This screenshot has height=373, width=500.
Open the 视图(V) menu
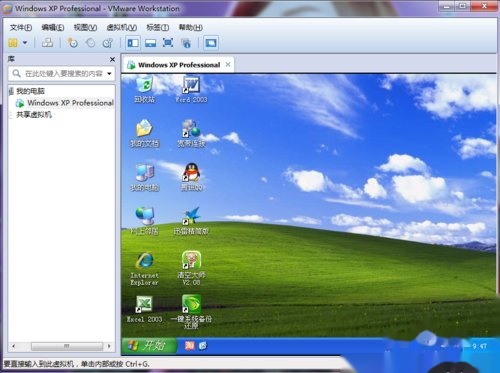pyautogui.click(x=85, y=27)
